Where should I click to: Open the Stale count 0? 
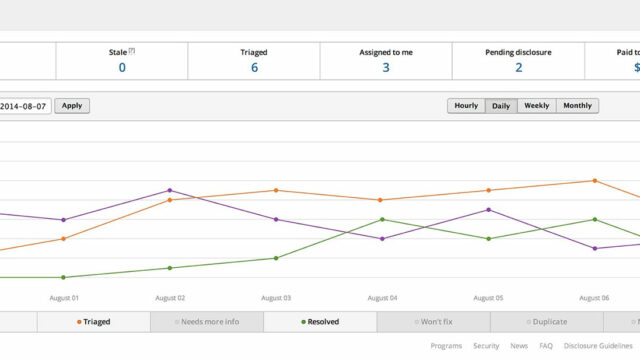coord(122,67)
